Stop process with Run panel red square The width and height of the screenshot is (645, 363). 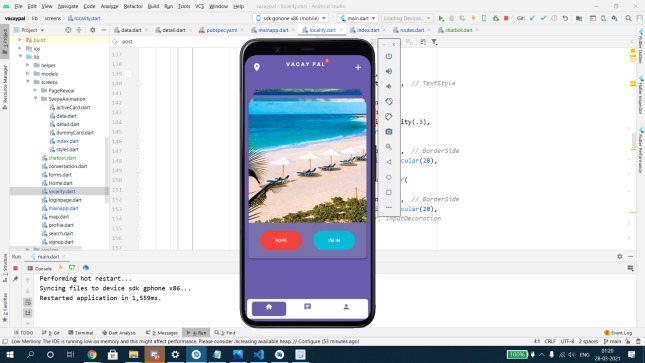pos(15,268)
